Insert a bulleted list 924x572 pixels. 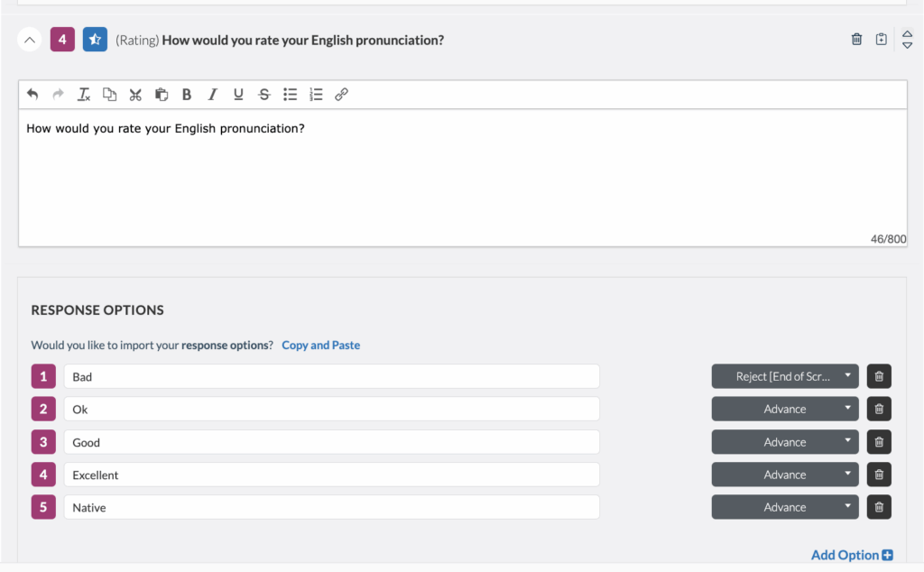[x=290, y=94]
